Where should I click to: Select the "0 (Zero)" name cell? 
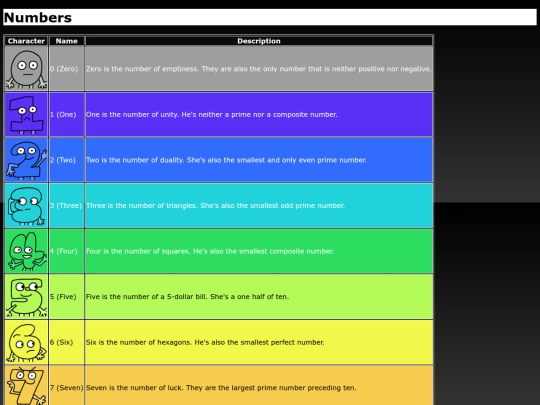point(66,69)
